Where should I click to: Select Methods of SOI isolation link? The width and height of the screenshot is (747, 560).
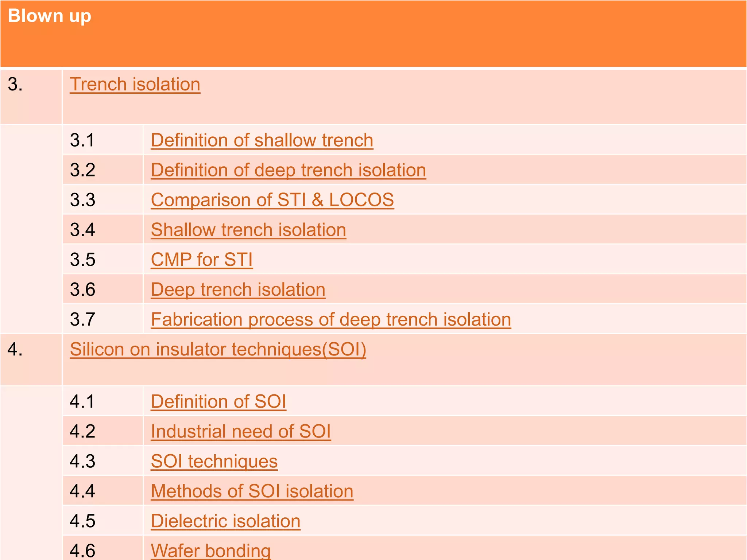(252, 491)
